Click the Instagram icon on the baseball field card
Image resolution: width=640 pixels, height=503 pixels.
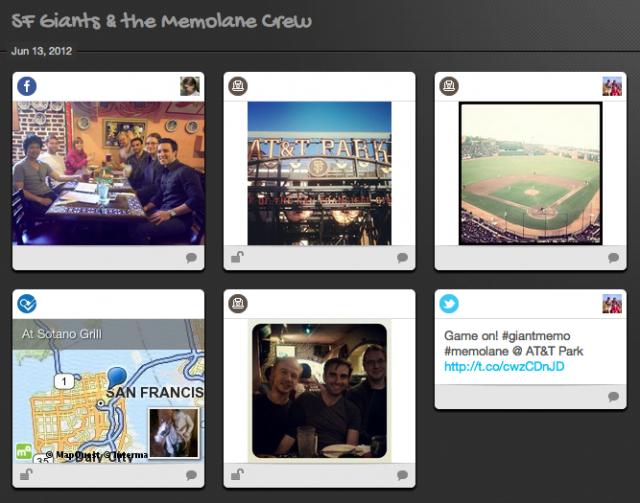[x=449, y=87]
